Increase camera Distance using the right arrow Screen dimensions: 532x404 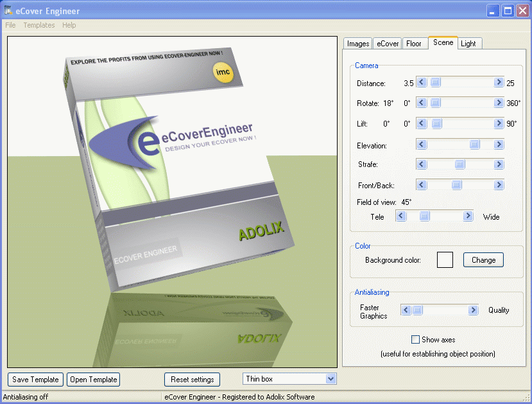point(499,82)
